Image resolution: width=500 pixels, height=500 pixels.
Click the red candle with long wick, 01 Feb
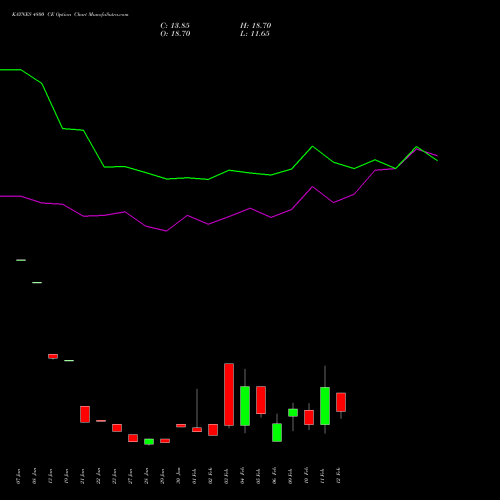click(x=197, y=430)
